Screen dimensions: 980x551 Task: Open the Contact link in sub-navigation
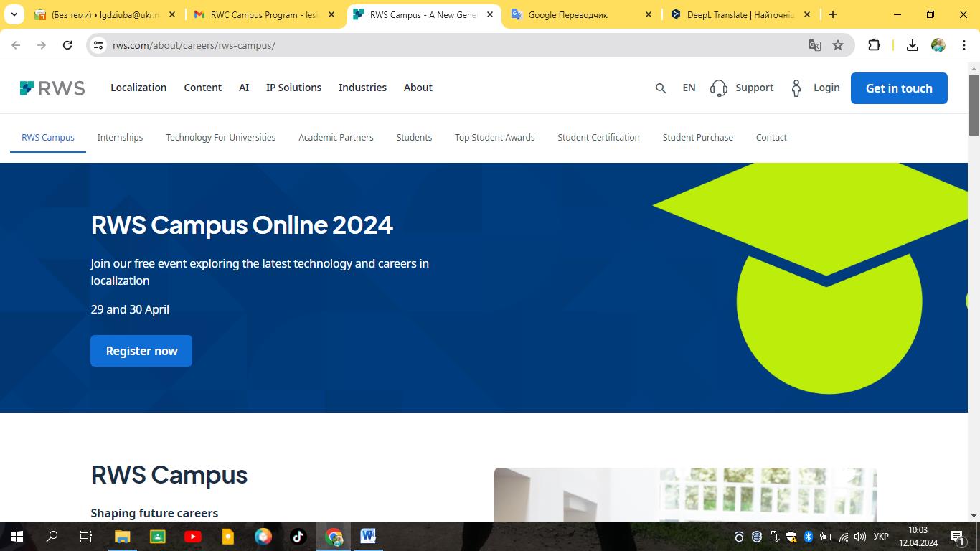pyautogui.click(x=771, y=137)
